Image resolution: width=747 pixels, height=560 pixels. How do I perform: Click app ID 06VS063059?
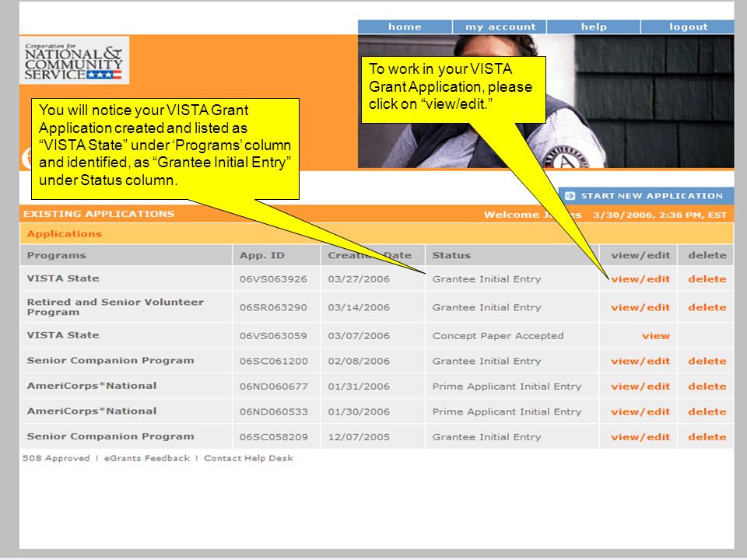(x=273, y=336)
